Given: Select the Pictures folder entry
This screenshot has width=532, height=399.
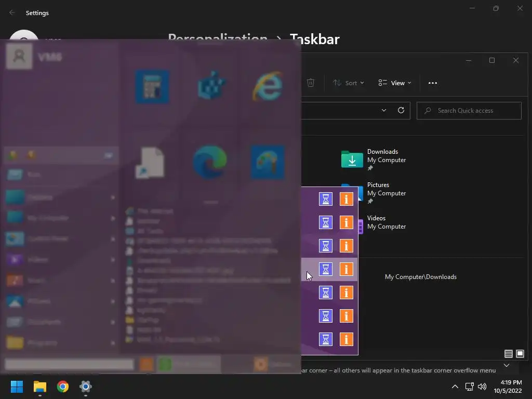Looking at the screenshot, I should click(x=386, y=193).
